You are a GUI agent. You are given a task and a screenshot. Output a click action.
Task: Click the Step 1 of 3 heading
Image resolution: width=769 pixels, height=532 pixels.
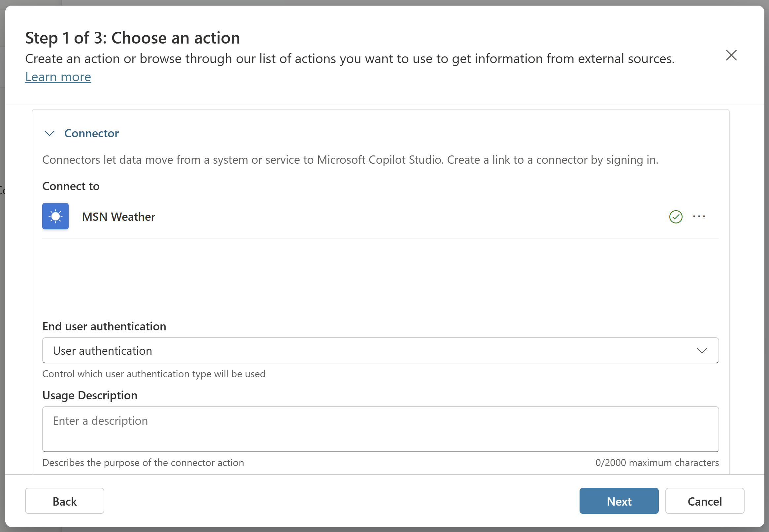(x=132, y=38)
